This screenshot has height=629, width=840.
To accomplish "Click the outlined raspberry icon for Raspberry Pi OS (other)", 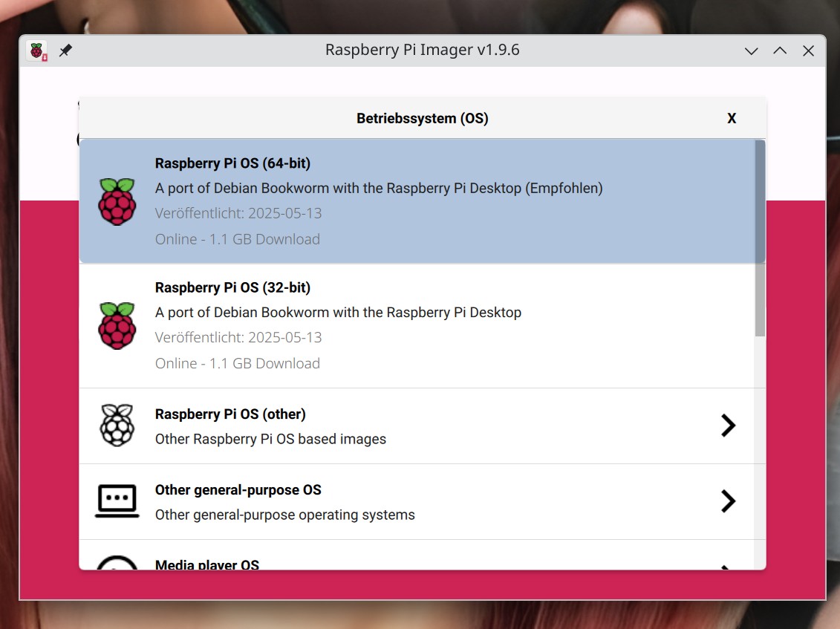I will (x=117, y=426).
